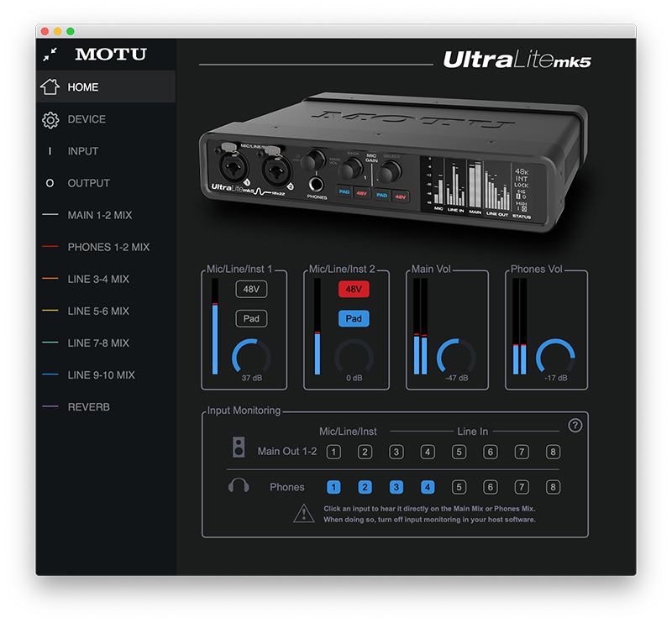
Task: Open PHONES 1-2 MIX
Action: coord(106,247)
